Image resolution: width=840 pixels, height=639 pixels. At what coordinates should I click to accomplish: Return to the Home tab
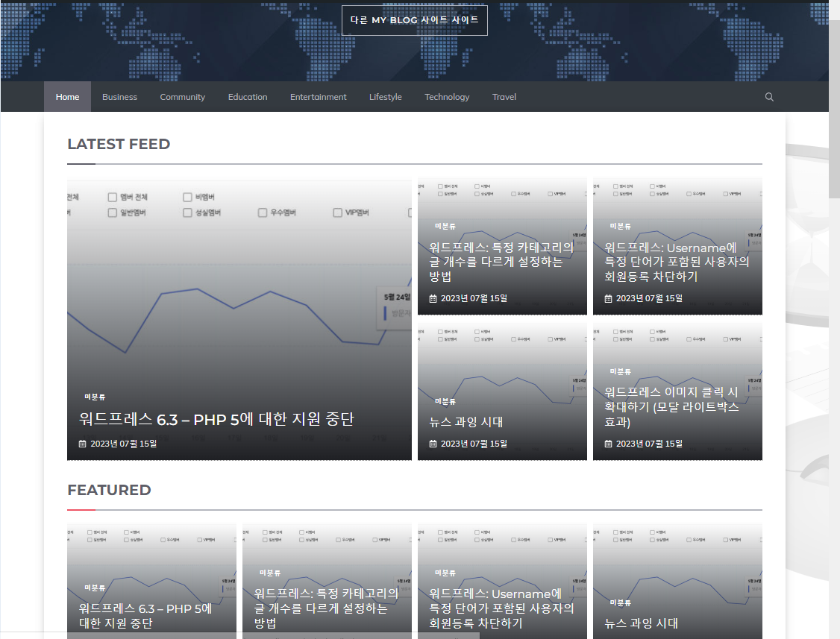pyautogui.click(x=67, y=97)
